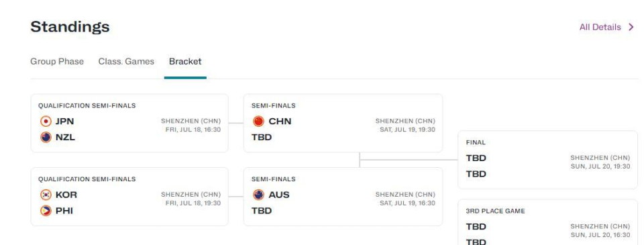Open the JPN vs NZL qualification match card

coord(129,124)
